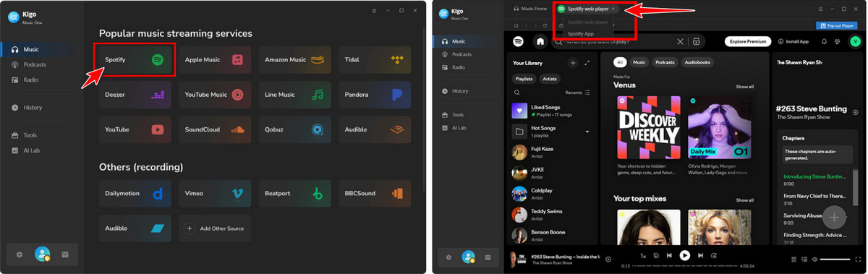The width and height of the screenshot is (868, 274).
Task: Open the Discover Weekly cover thumbnail
Action: pos(649,127)
